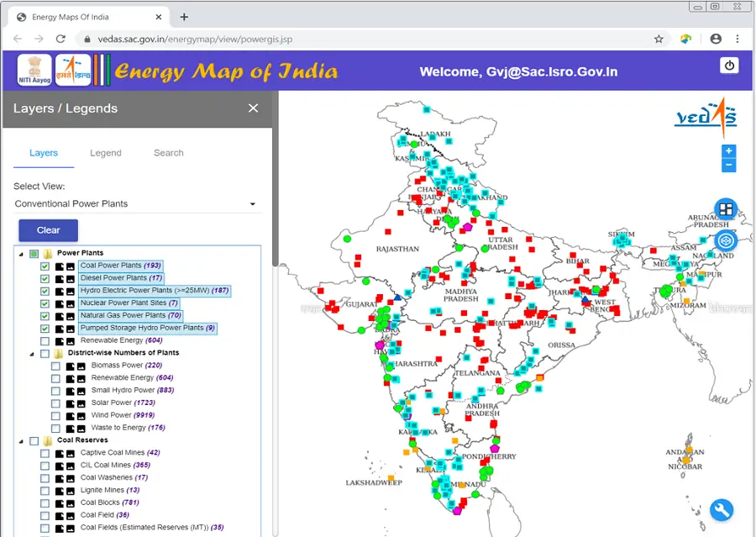Viewport: 756px width, 537px height.
Task: Click document icon beside Lignite Mines
Action: [60, 491]
